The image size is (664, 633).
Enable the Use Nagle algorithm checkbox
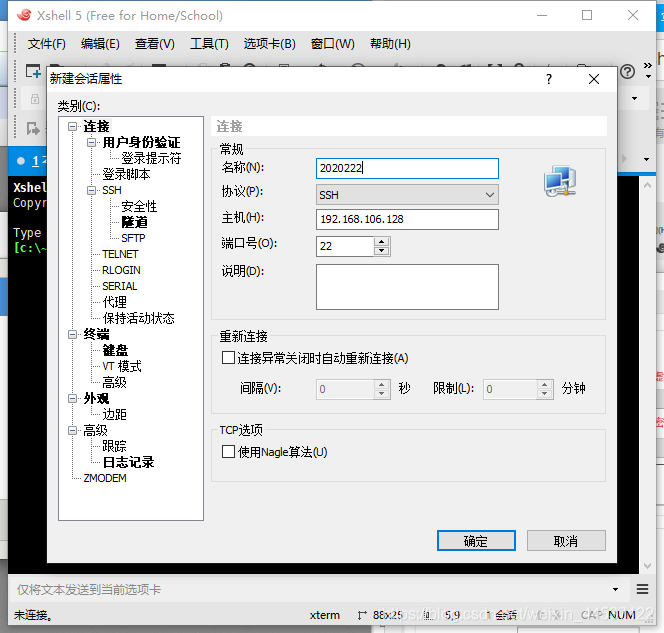228,451
